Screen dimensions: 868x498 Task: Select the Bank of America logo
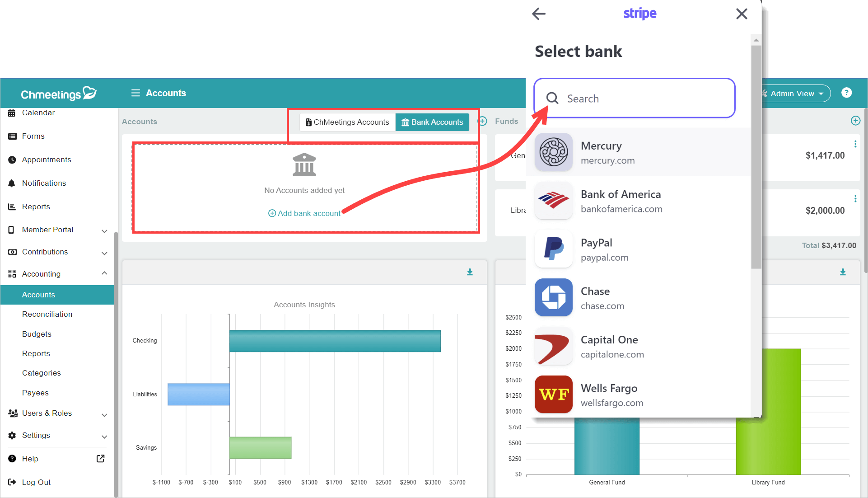coord(554,201)
